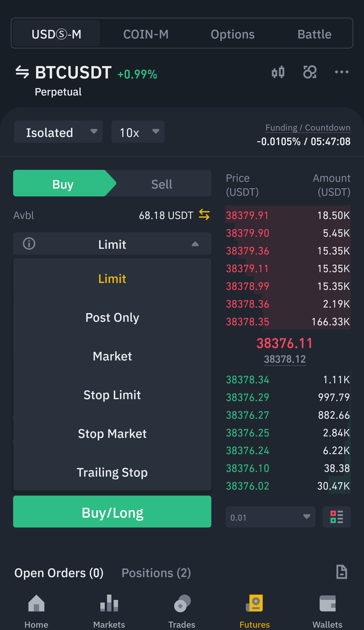Image resolution: width=364 pixels, height=630 pixels.
Task: Choose Market order type
Action: [x=112, y=356]
